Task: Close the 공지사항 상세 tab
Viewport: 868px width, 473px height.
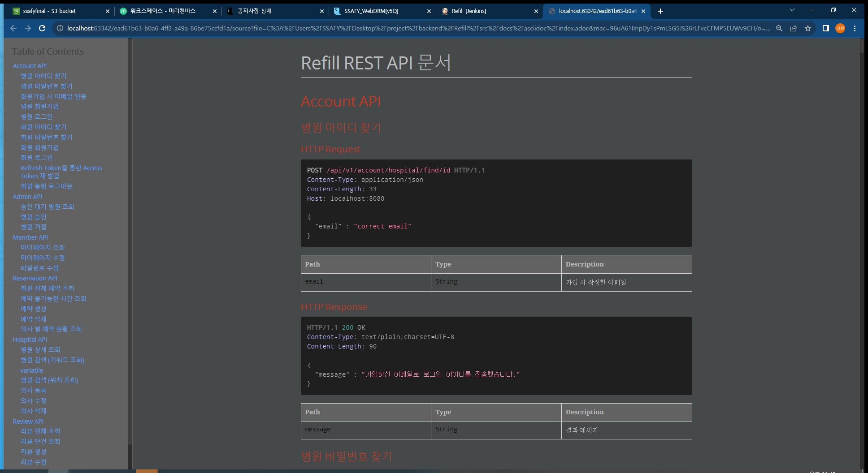Action: point(321,11)
